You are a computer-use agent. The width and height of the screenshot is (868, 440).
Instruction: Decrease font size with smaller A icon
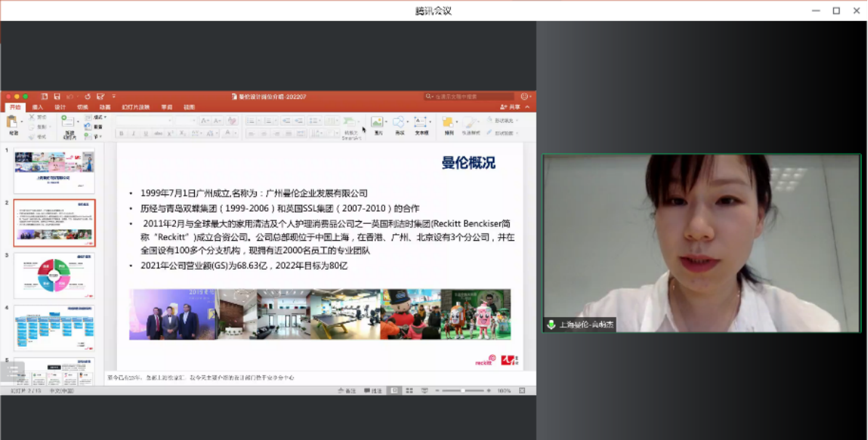[x=217, y=121]
